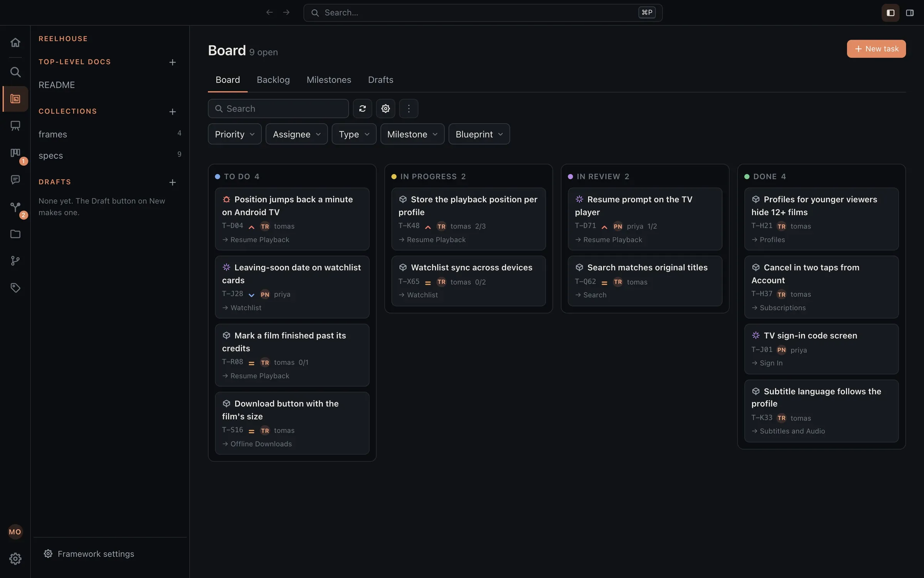Toggle the right sidebar panel
This screenshot has height=578, width=924.
tap(910, 13)
